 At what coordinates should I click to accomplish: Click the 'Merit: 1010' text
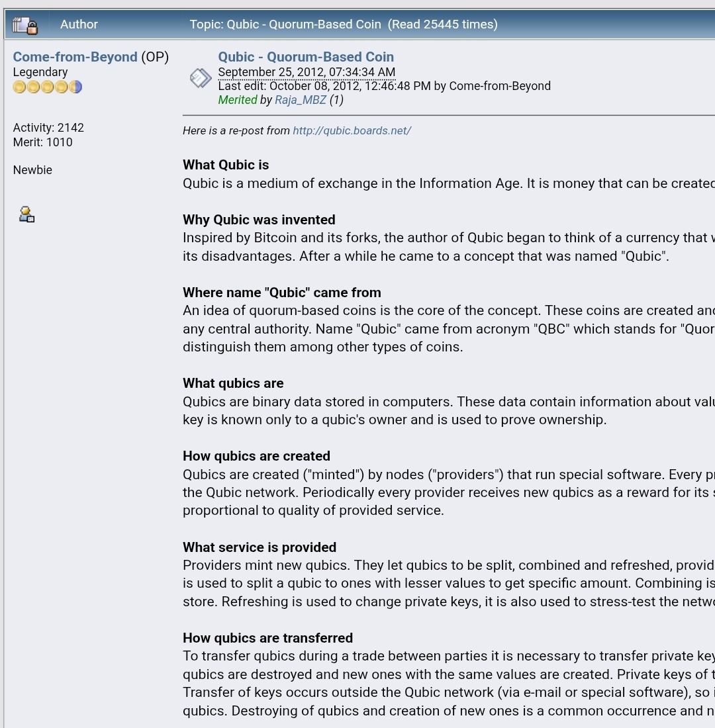tap(43, 142)
